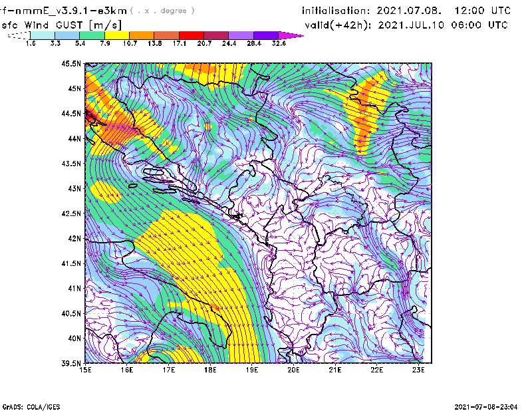Click the legend value 20.7
Viewport: 532px width, 411px height.
[204, 43]
